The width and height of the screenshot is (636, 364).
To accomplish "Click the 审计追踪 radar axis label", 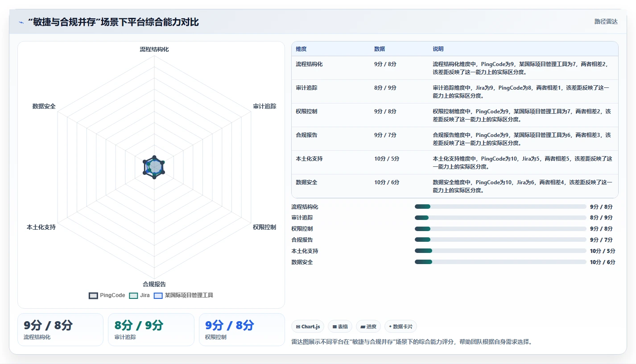I will coord(264,106).
